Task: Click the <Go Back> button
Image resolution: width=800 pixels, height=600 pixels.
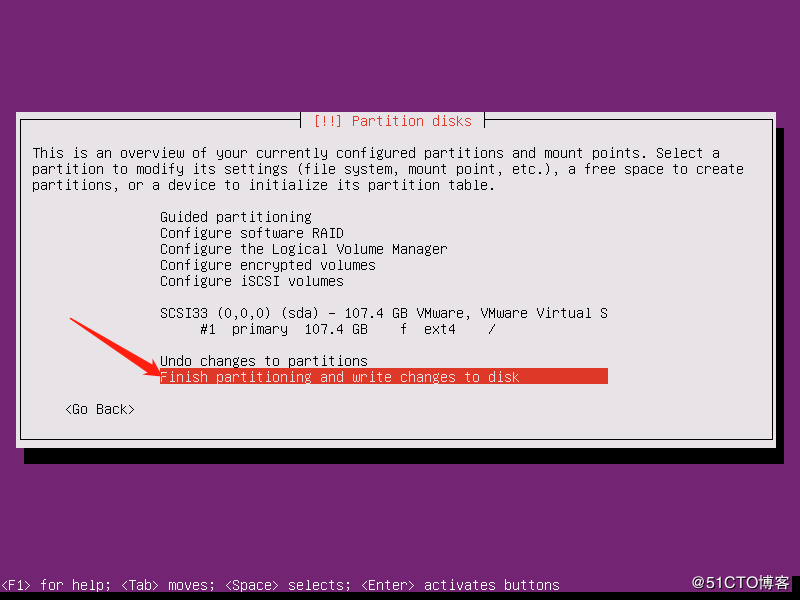Action: [100, 409]
